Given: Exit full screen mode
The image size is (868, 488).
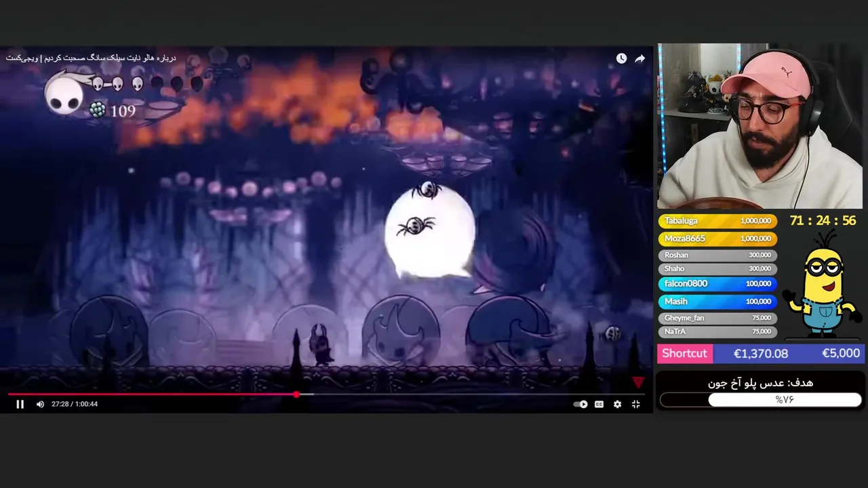Looking at the screenshot, I should (636, 404).
